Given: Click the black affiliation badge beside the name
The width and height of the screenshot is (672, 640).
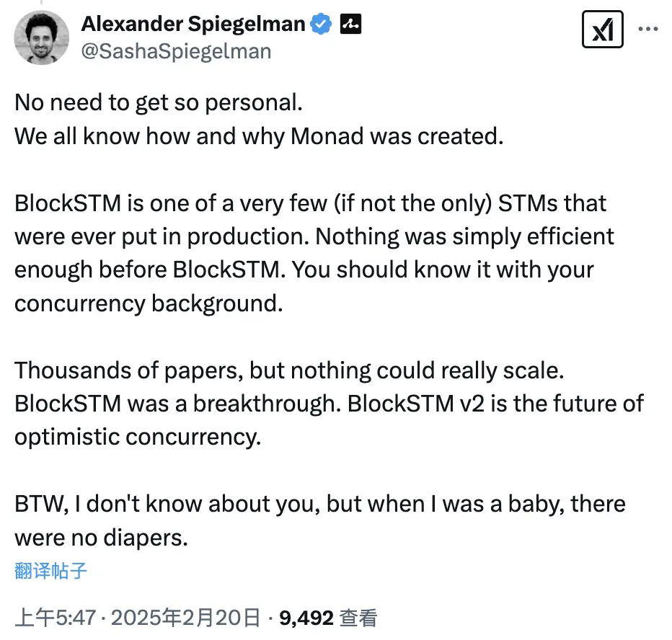Looking at the screenshot, I should pos(350,25).
